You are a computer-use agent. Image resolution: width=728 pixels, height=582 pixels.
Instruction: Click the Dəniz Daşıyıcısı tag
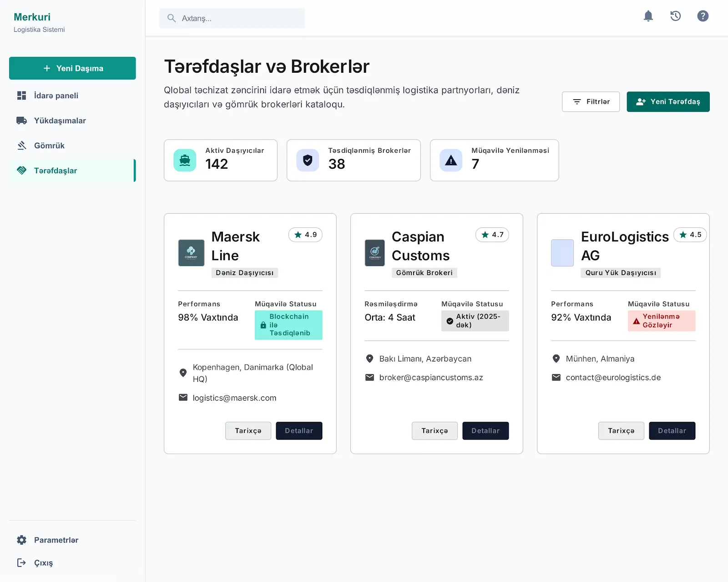[245, 273]
